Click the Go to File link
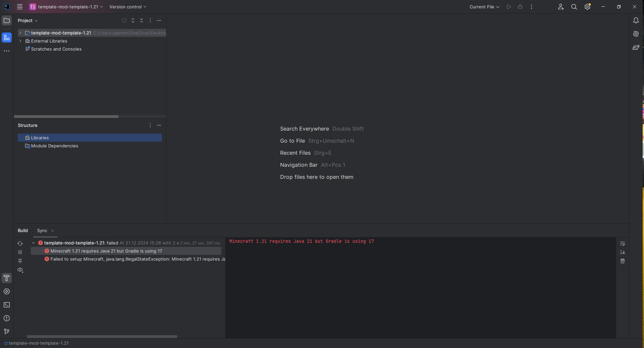 [x=292, y=141]
